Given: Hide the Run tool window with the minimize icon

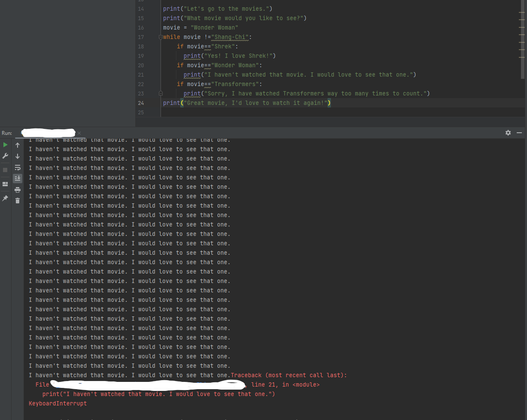Looking at the screenshot, I should (x=519, y=133).
